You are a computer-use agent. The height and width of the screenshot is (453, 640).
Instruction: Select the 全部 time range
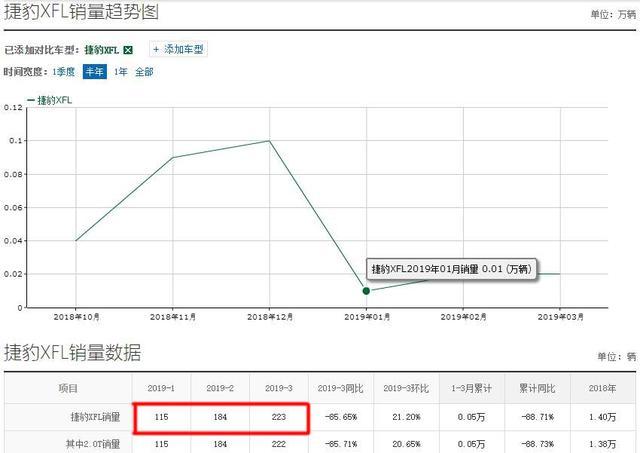(144, 72)
